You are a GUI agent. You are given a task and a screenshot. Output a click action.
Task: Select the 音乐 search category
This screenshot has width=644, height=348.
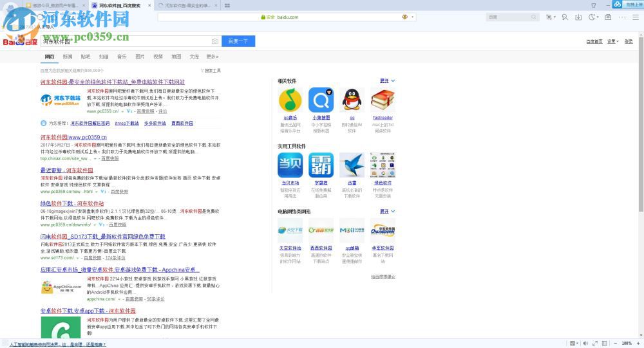(122, 57)
